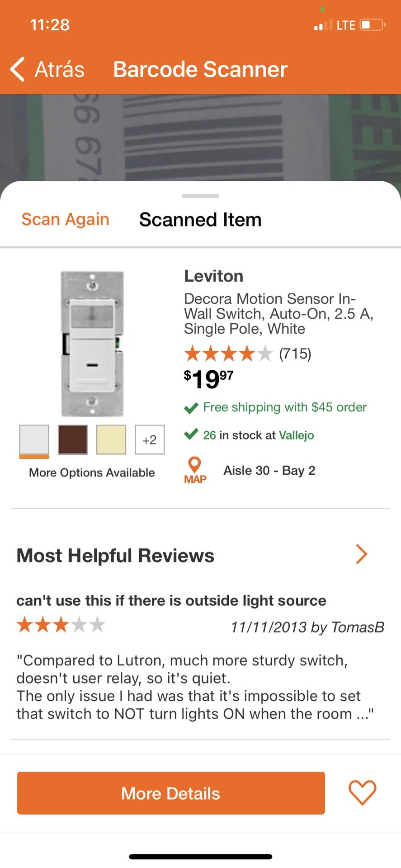Choose the brown color swatch

click(x=73, y=439)
